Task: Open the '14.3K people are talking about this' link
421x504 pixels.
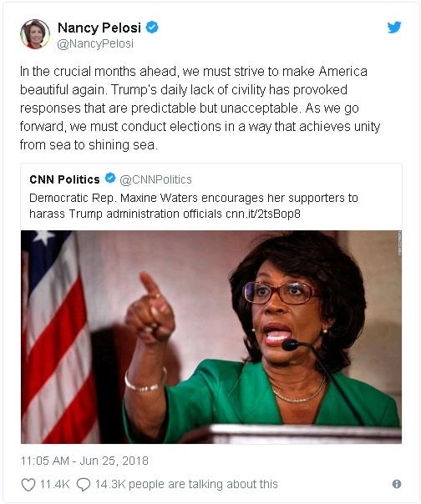Action: [186, 484]
